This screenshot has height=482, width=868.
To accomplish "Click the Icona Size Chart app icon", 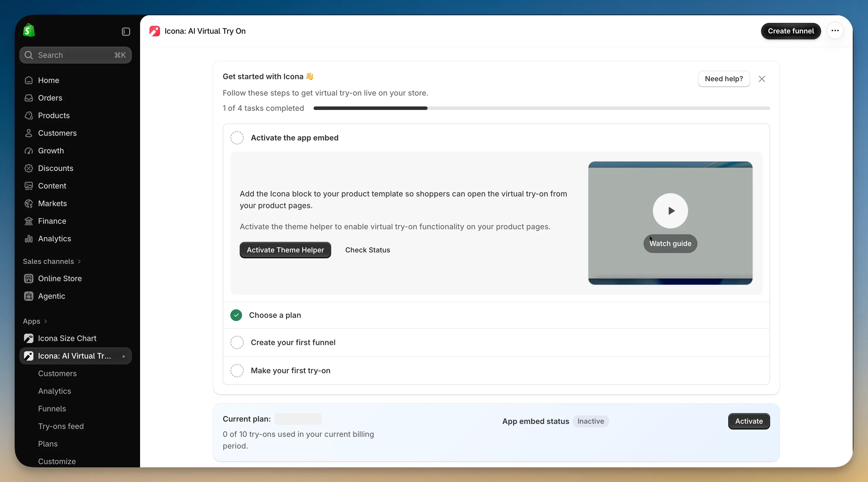I will [29, 338].
